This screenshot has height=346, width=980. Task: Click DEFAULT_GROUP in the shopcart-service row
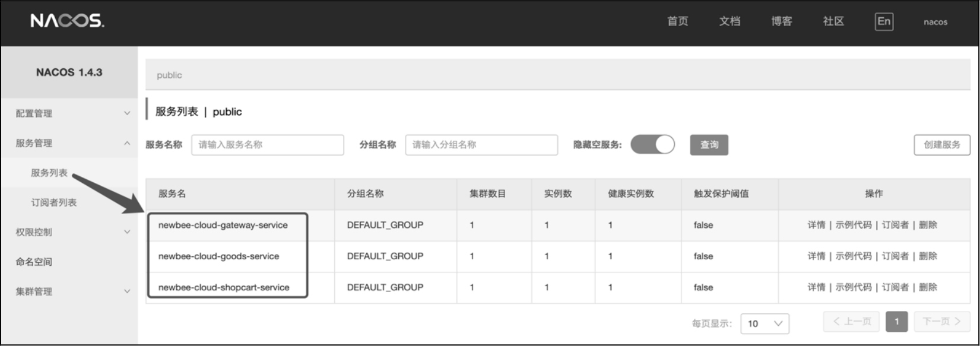coord(385,287)
